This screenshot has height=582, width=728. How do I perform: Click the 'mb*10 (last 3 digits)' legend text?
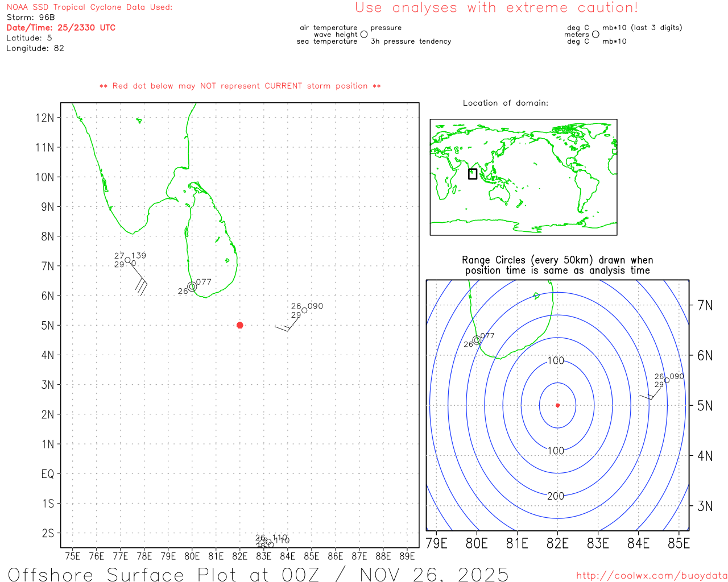(642, 28)
